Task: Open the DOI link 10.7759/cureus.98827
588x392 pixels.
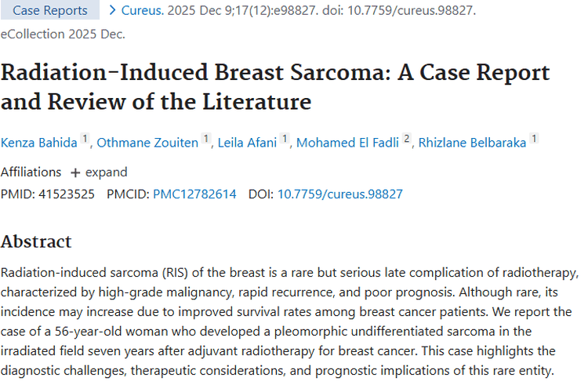Action: [340, 194]
